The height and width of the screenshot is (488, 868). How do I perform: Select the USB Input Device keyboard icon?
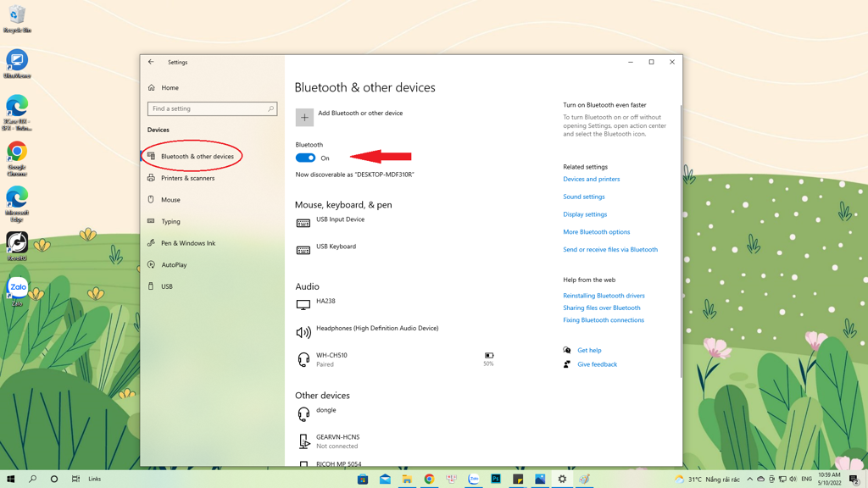(303, 223)
